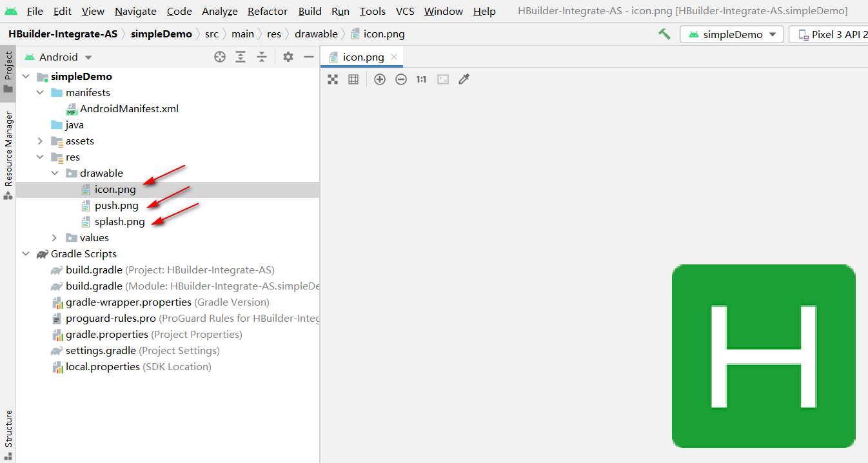Select splash.png in the drawable folder
The height and width of the screenshot is (463, 868).
pos(119,222)
